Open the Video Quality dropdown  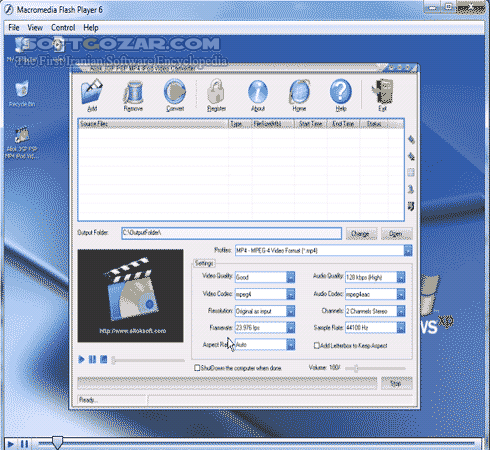pos(291,277)
